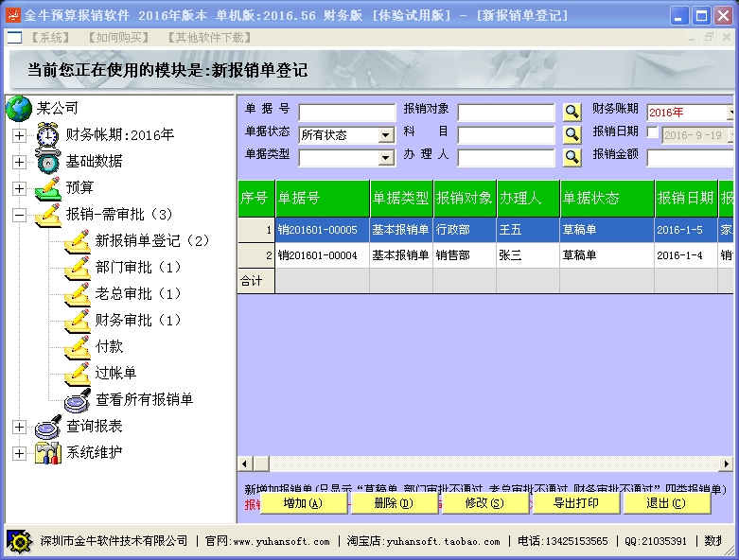The image size is (739, 560).
Task: Open the 单据类型 dropdown list
Action: point(386,158)
